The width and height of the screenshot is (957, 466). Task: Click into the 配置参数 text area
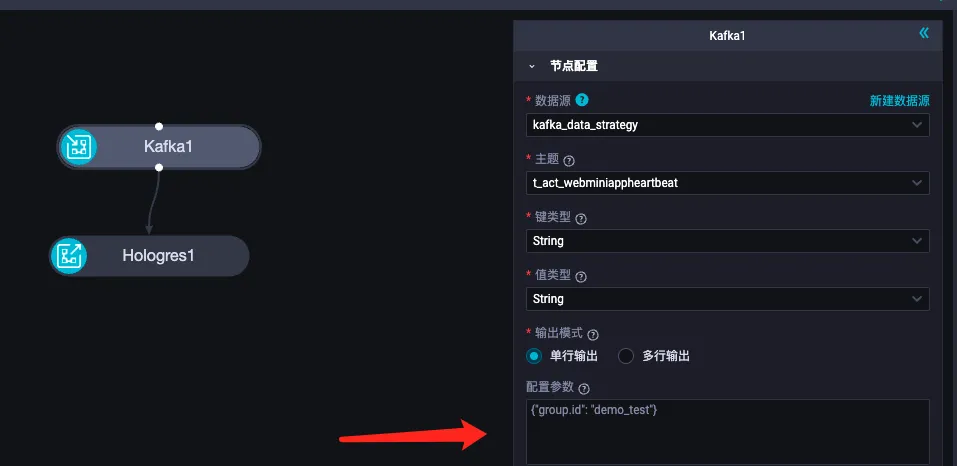coord(728,432)
